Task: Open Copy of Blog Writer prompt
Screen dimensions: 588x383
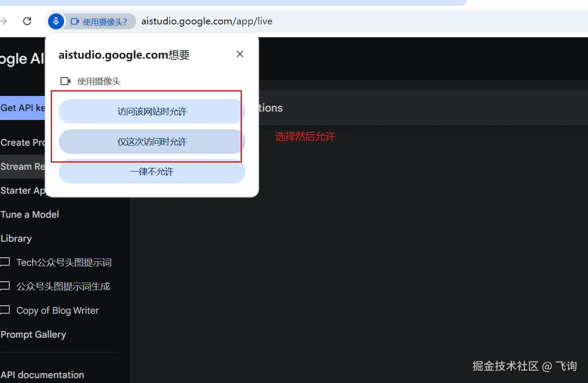Action: point(57,311)
